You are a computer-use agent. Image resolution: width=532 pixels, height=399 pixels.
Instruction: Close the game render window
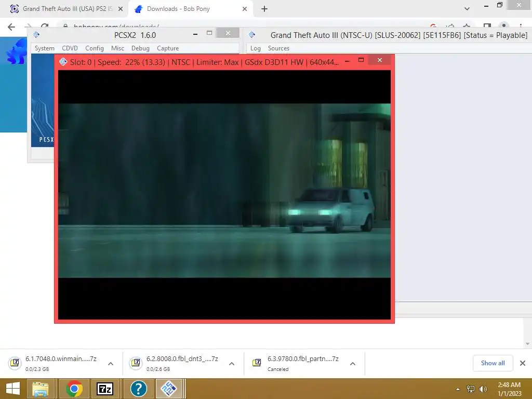pyautogui.click(x=380, y=60)
